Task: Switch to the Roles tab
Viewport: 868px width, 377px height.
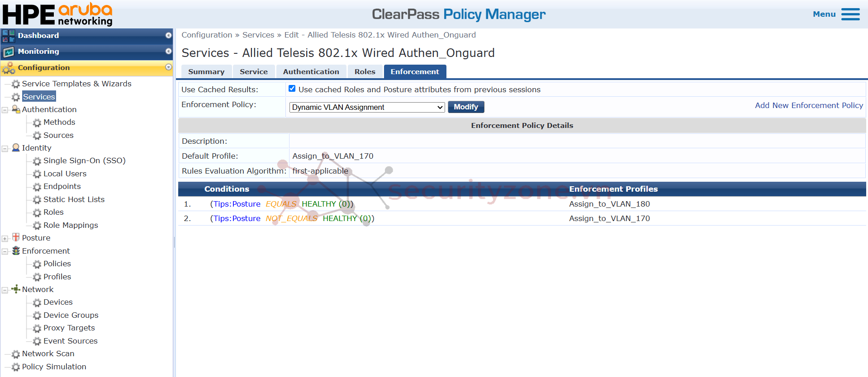Action: [365, 72]
